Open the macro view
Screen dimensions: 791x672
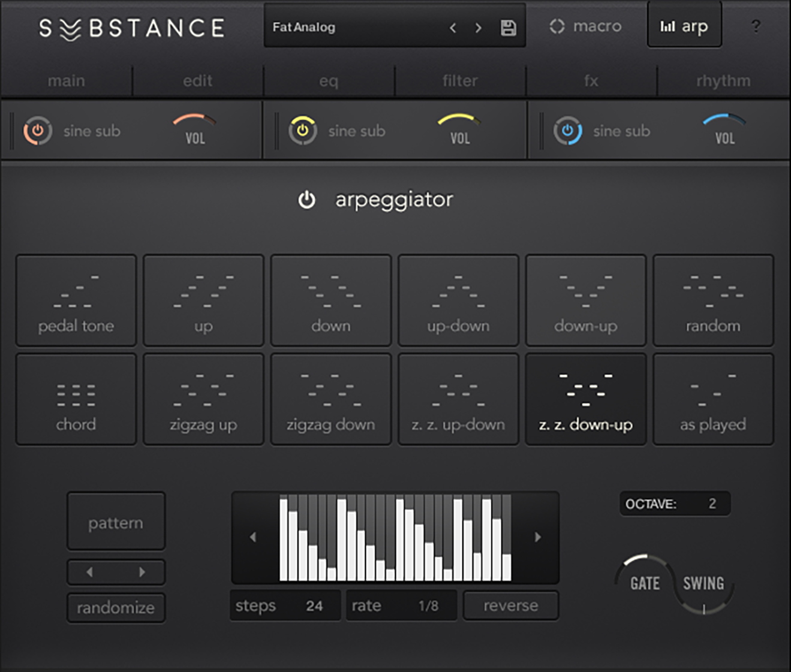[x=585, y=26]
